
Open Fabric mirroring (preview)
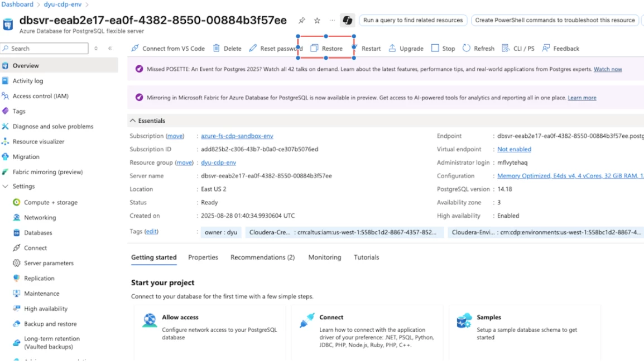click(47, 172)
